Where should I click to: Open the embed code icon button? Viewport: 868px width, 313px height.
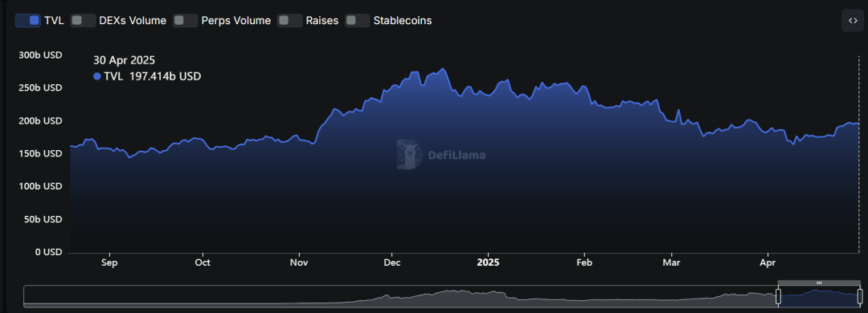click(x=853, y=20)
